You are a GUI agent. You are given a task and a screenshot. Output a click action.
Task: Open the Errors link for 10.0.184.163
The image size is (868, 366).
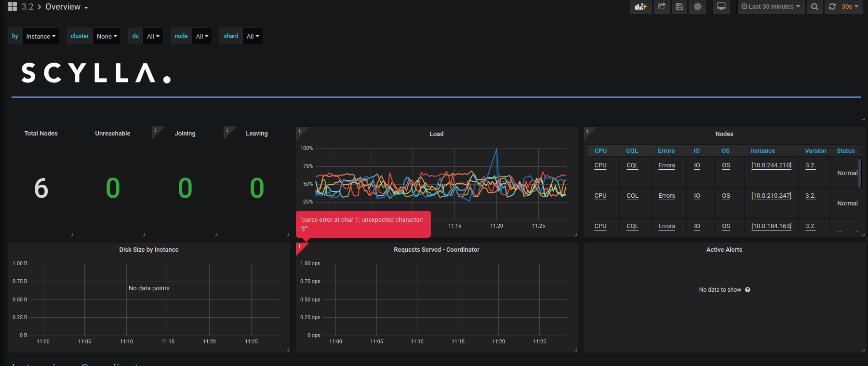(667, 226)
